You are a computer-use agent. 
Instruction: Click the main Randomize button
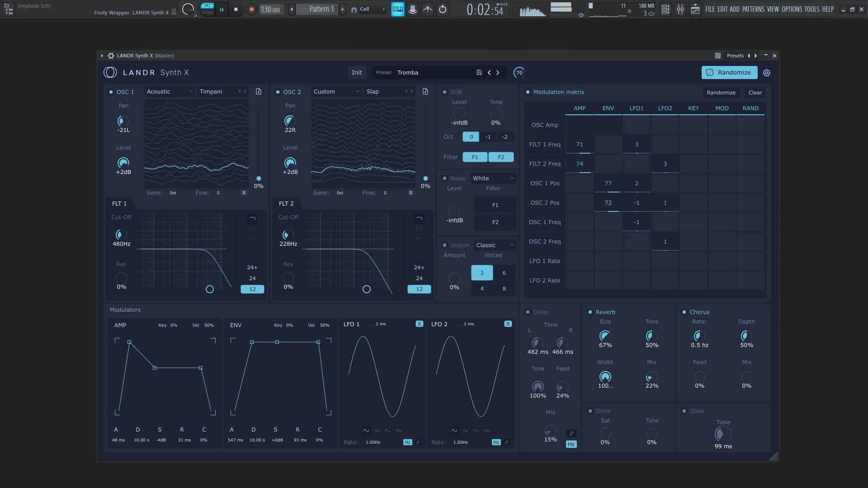tap(729, 72)
